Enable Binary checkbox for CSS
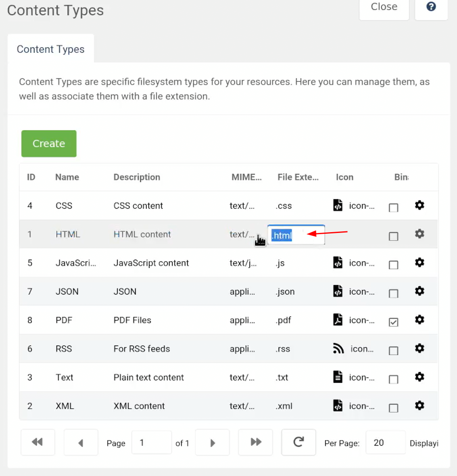Screen dimensions: 457x476 click(x=393, y=208)
